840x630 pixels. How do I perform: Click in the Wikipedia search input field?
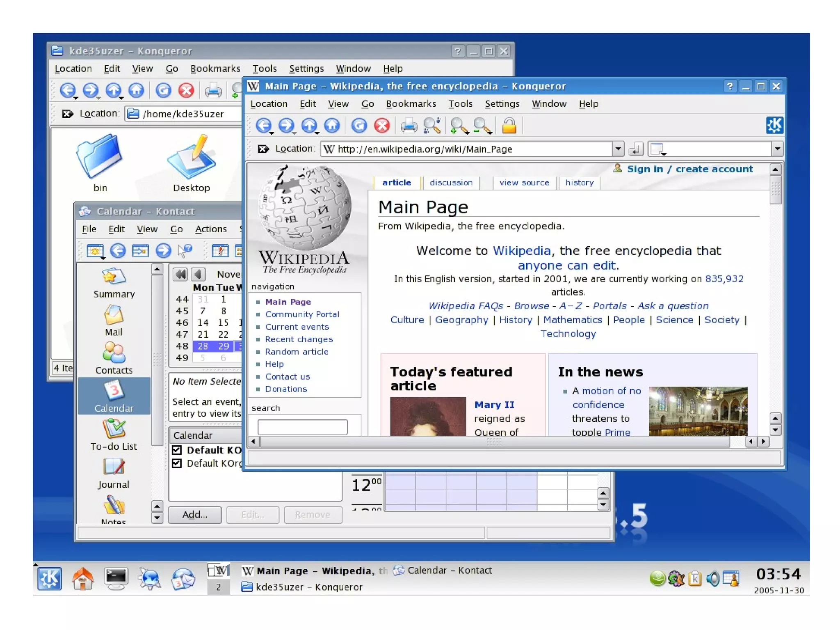click(302, 427)
